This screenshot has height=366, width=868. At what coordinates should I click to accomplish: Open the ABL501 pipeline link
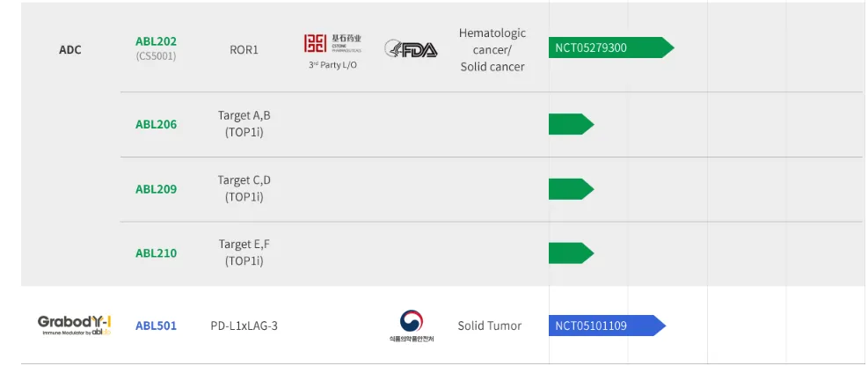tap(156, 326)
